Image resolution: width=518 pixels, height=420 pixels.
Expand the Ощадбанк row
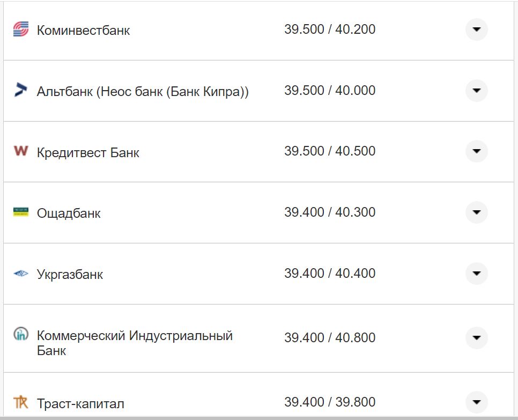[x=476, y=212]
